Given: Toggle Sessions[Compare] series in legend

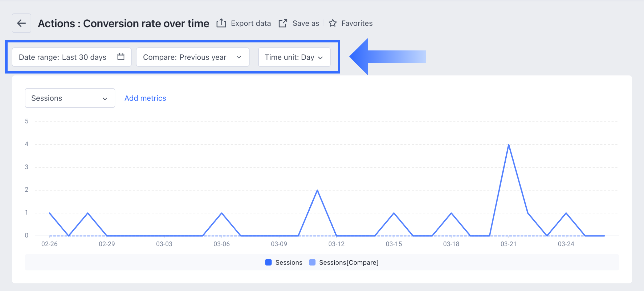Looking at the screenshot, I should [x=349, y=262].
